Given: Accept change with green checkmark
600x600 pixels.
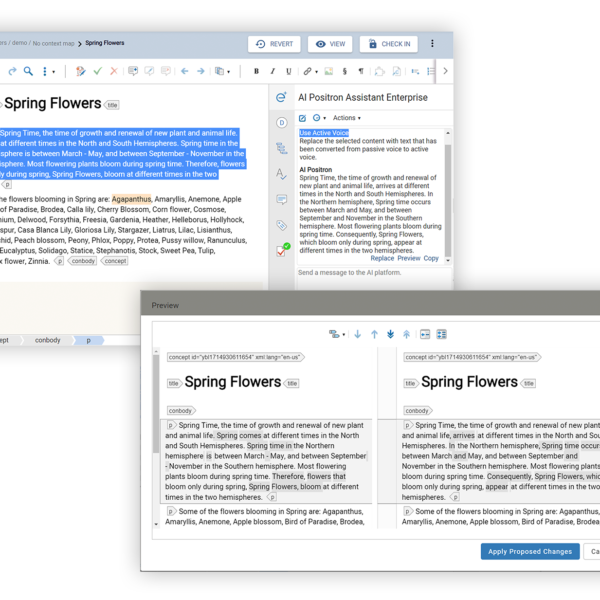Looking at the screenshot, I should pyautogui.click(x=98, y=71).
